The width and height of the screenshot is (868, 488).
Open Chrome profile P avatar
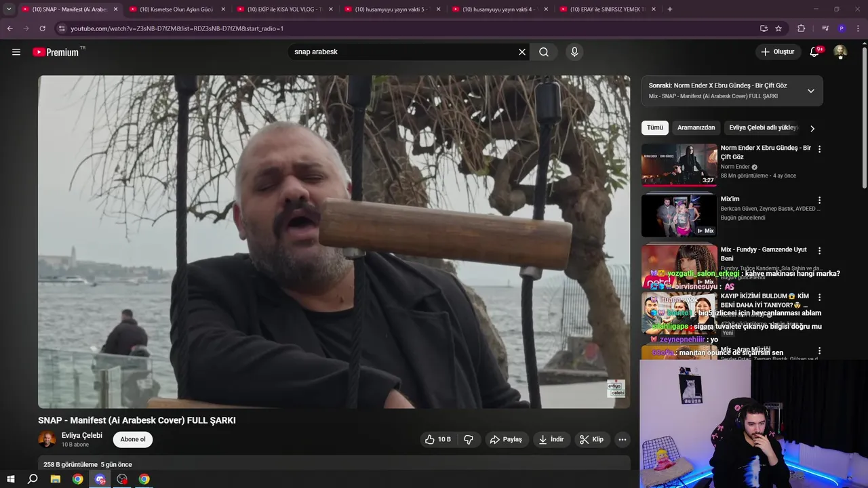coord(842,28)
